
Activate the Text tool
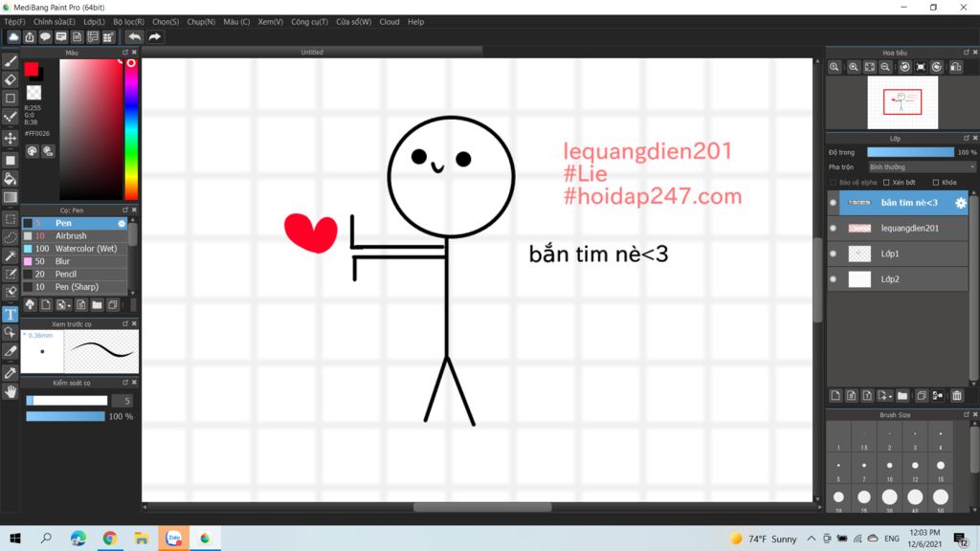[10, 314]
